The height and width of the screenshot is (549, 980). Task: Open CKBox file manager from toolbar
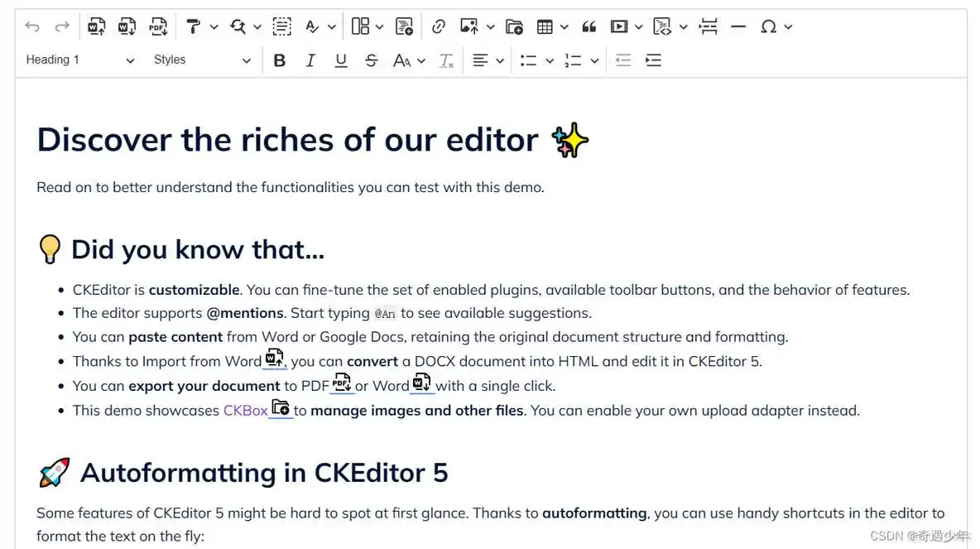coord(514,26)
